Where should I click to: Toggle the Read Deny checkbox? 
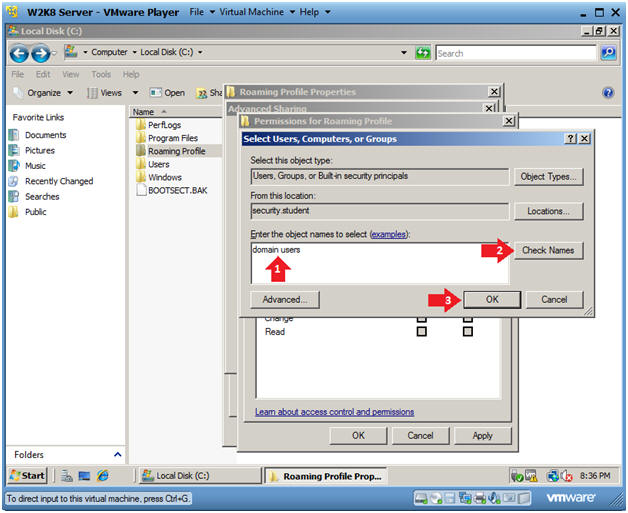[x=467, y=331]
